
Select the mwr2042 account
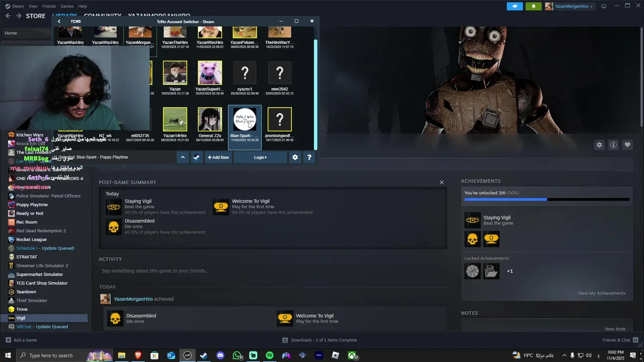pos(279,77)
